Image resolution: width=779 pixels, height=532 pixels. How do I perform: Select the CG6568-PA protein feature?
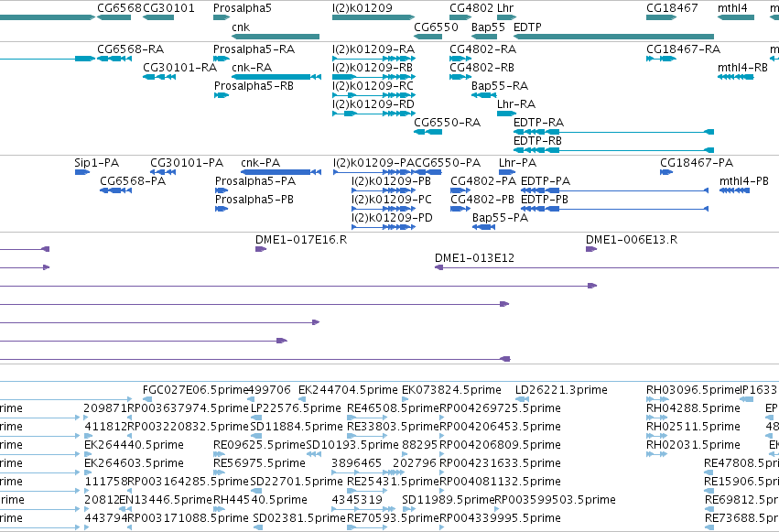[115, 190]
